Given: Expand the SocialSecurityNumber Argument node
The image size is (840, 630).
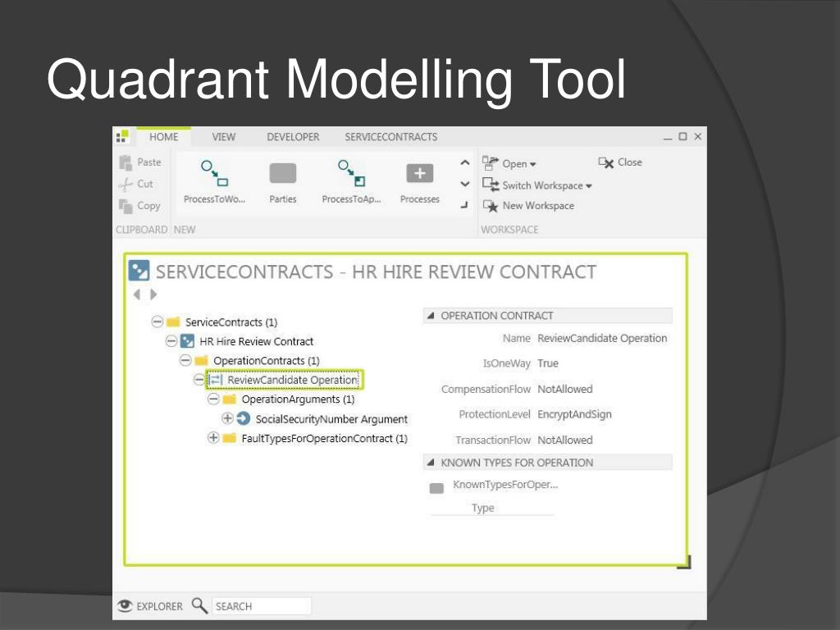Looking at the screenshot, I should coord(227,418).
